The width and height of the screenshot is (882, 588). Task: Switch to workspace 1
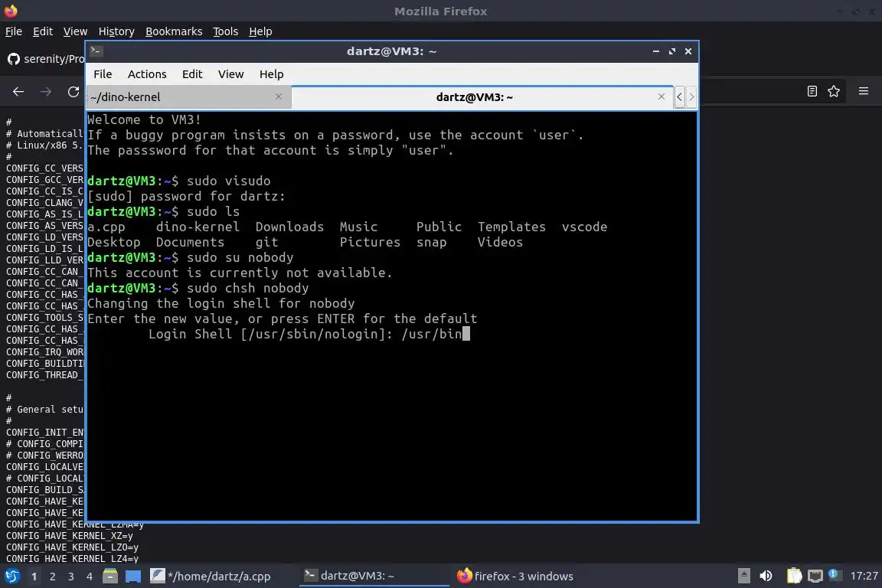tap(34, 577)
